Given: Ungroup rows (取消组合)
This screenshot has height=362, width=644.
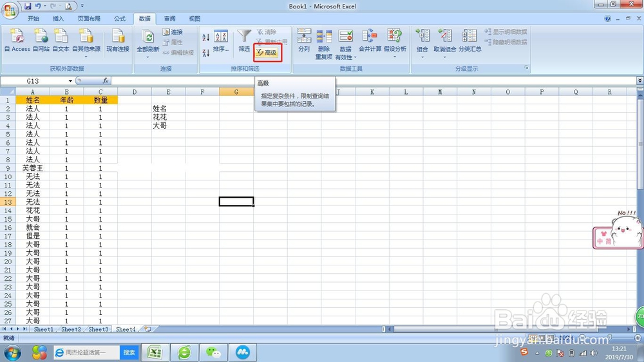Looking at the screenshot, I should click(x=445, y=41).
